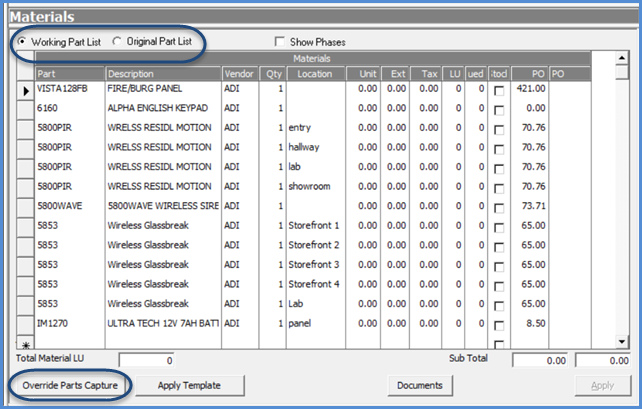The image size is (642, 409).
Task: Click the hallway location cell
Action: click(316, 147)
